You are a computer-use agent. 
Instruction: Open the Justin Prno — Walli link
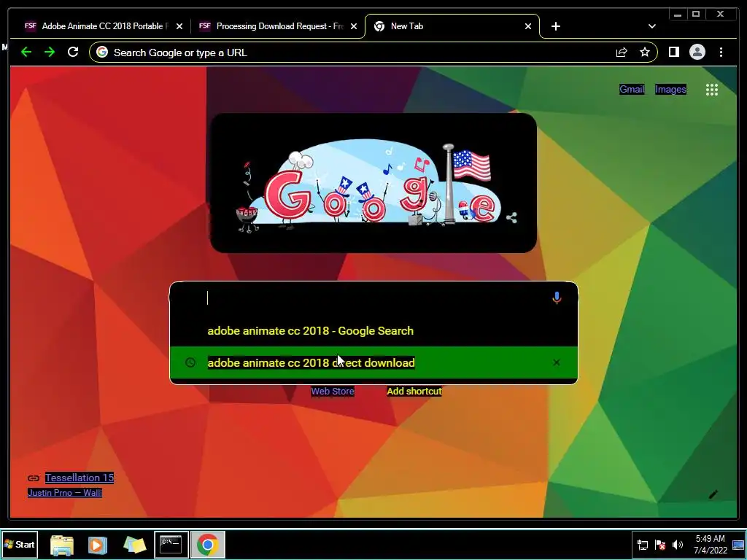[x=65, y=492]
